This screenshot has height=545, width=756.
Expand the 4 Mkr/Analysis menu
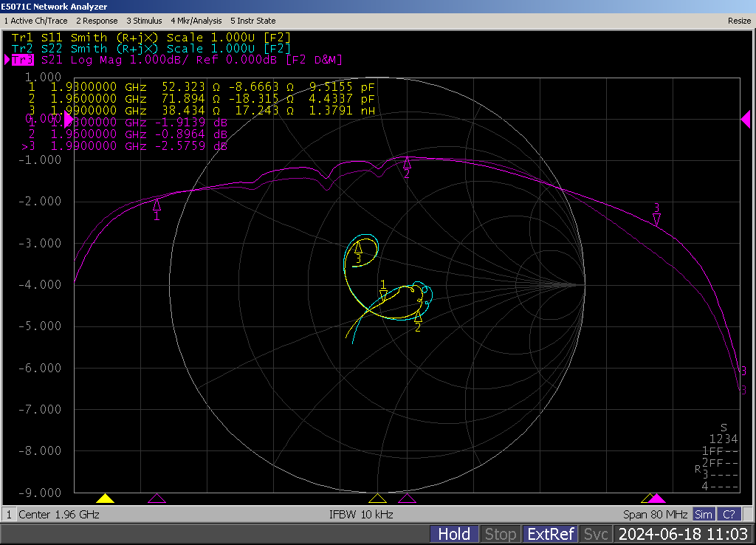pos(197,21)
